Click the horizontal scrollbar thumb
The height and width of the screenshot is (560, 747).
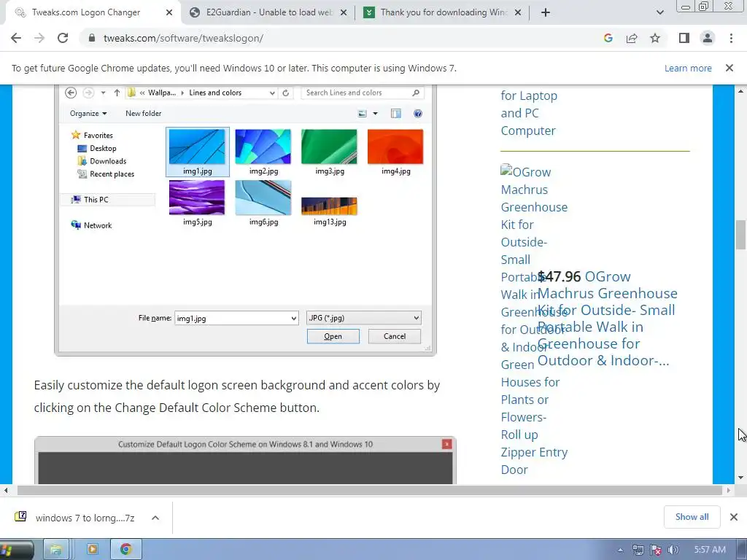coord(370,490)
